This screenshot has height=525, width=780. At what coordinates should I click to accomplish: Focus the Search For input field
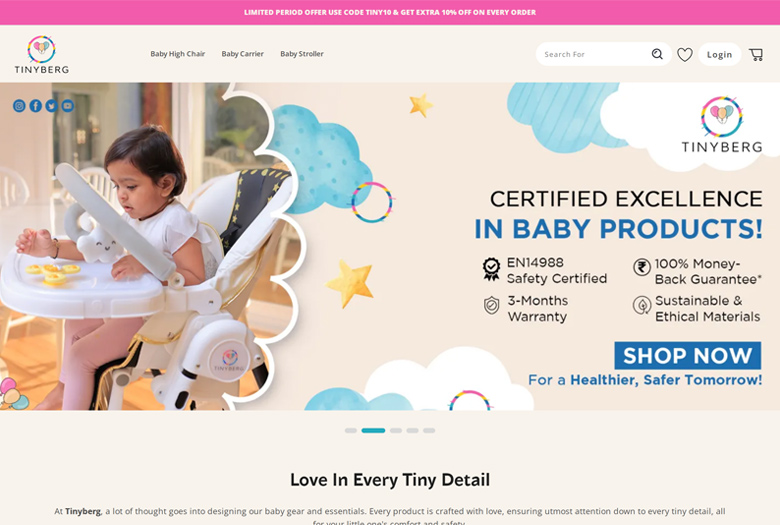pos(594,54)
